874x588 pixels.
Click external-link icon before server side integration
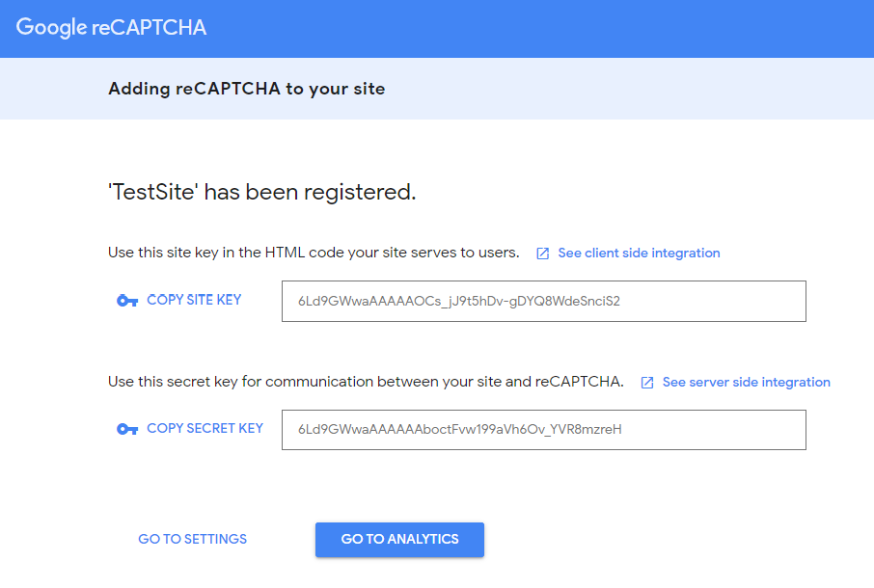coord(647,383)
